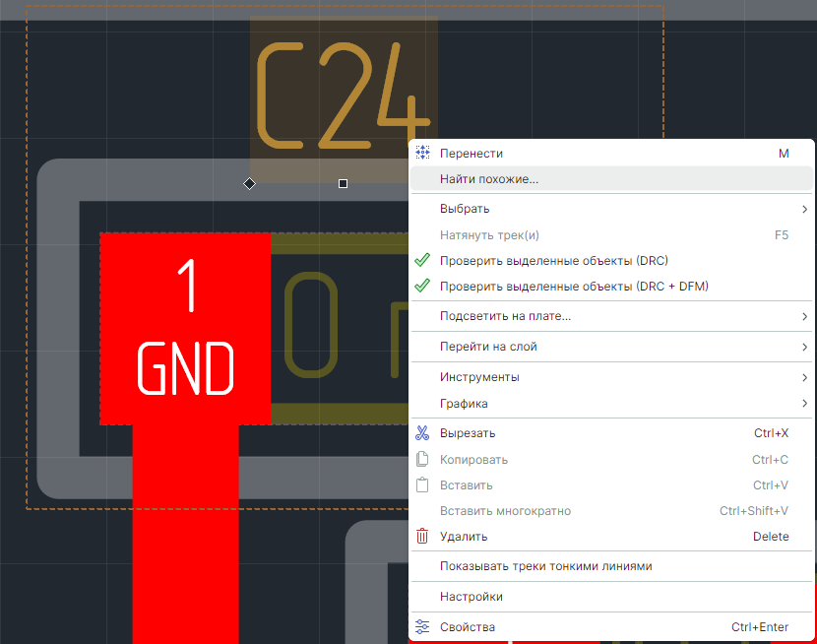The image size is (817, 644).
Task: Open the Графика submenu
Action: pos(611,404)
